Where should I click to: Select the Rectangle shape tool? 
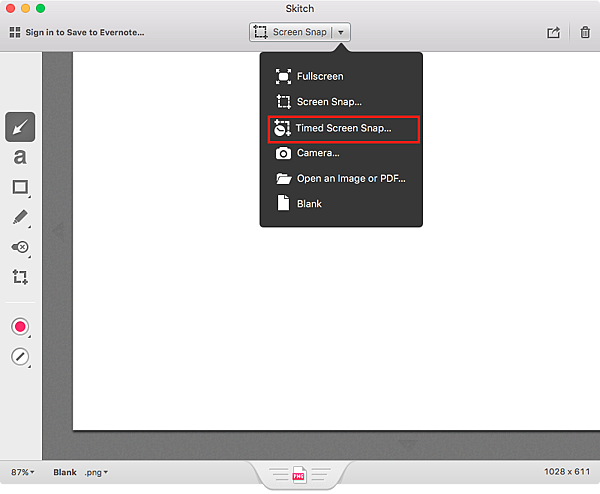(20, 187)
